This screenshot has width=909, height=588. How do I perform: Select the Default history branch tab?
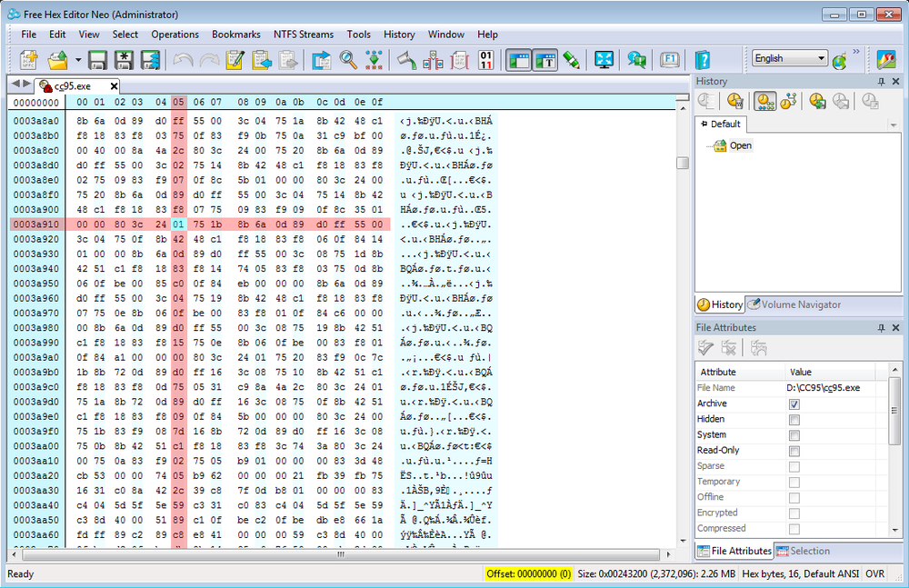(721, 124)
